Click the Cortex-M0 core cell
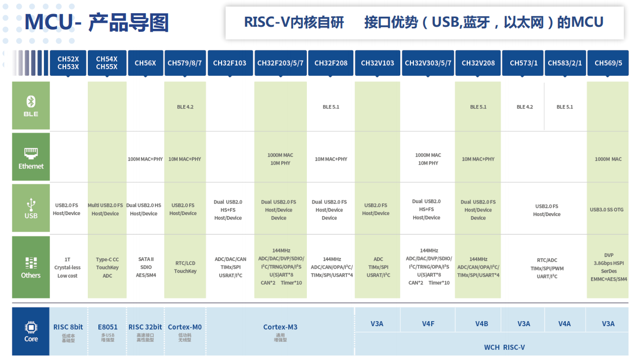The height and width of the screenshot is (361, 644). 185,331
